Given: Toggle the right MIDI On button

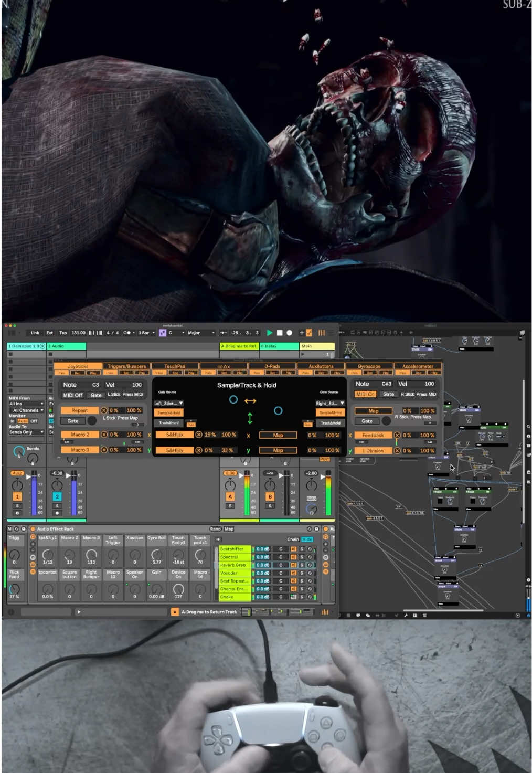Looking at the screenshot, I should (366, 394).
